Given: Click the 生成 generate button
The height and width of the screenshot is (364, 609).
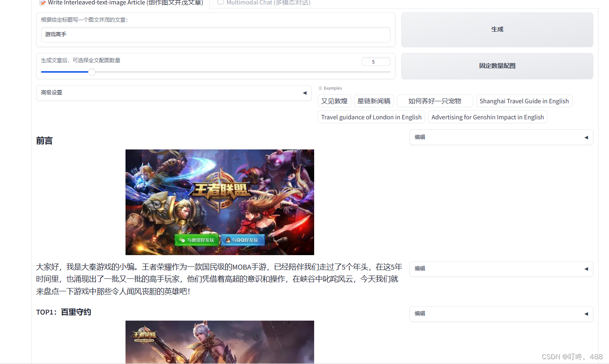Looking at the screenshot, I should (497, 29).
